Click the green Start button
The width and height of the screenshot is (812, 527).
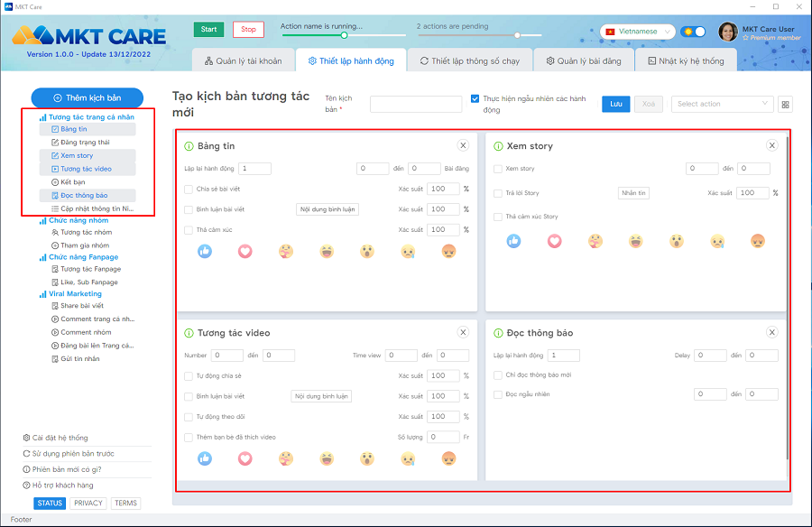click(x=208, y=29)
